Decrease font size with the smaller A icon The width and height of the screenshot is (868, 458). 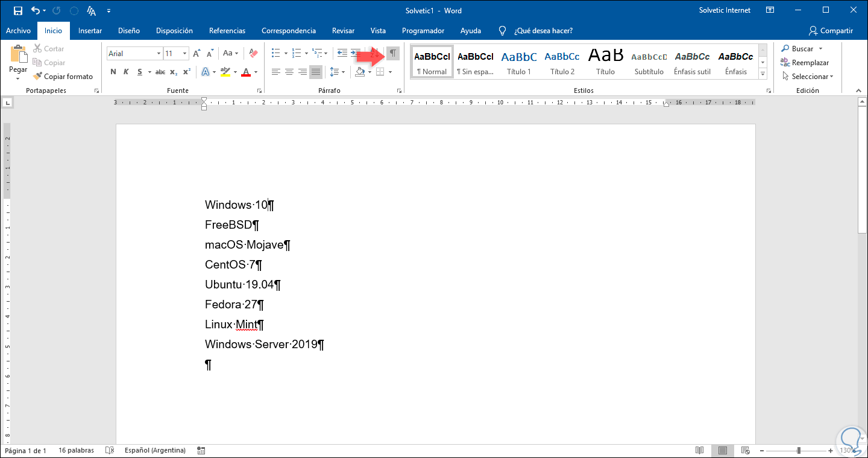coord(210,54)
